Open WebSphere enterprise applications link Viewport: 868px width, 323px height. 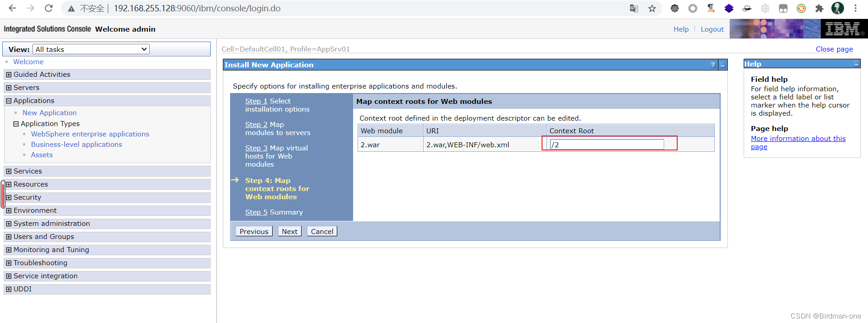(90, 134)
